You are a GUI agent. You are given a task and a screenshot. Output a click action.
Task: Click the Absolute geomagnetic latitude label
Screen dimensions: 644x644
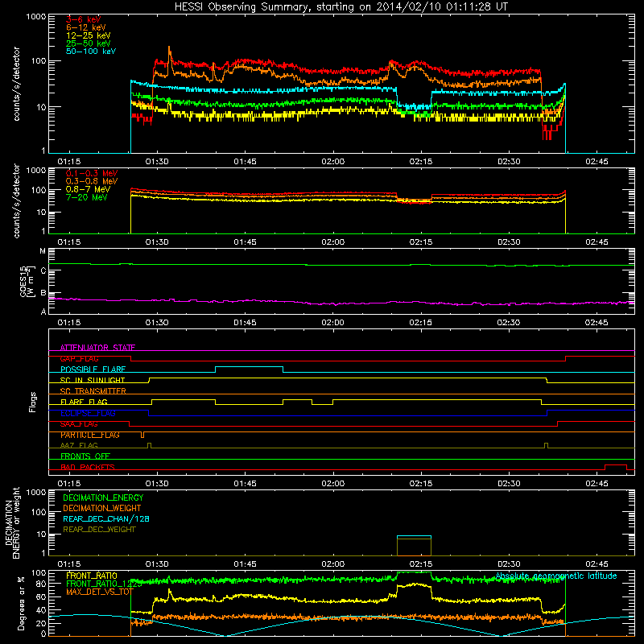click(556, 576)
